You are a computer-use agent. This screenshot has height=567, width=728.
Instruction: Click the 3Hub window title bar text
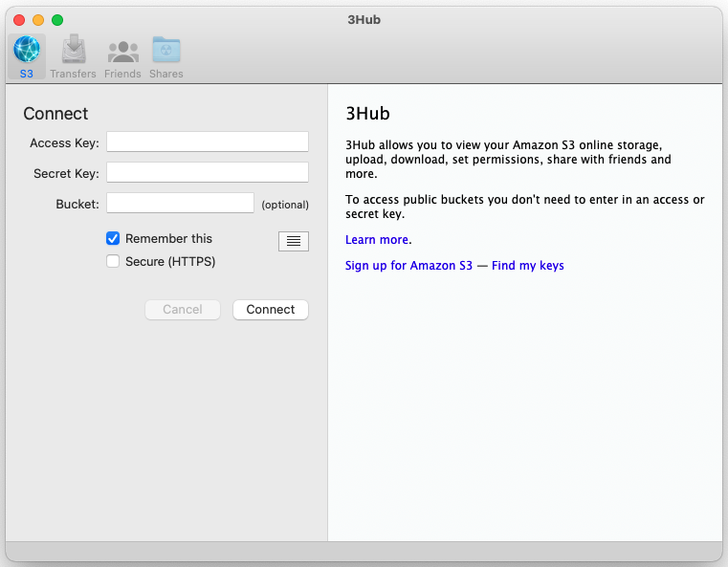(x=364, y=19)
